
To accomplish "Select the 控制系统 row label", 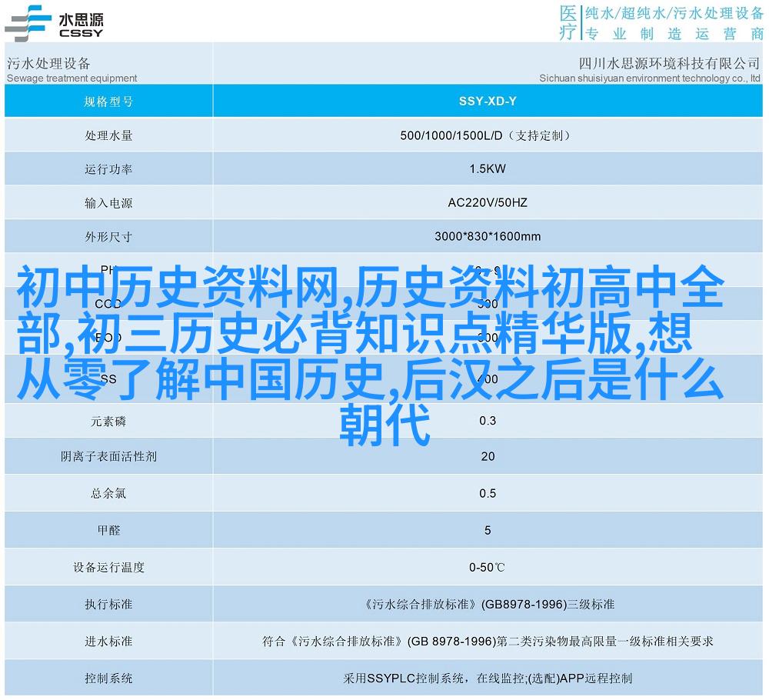I will tap(109, 678).
